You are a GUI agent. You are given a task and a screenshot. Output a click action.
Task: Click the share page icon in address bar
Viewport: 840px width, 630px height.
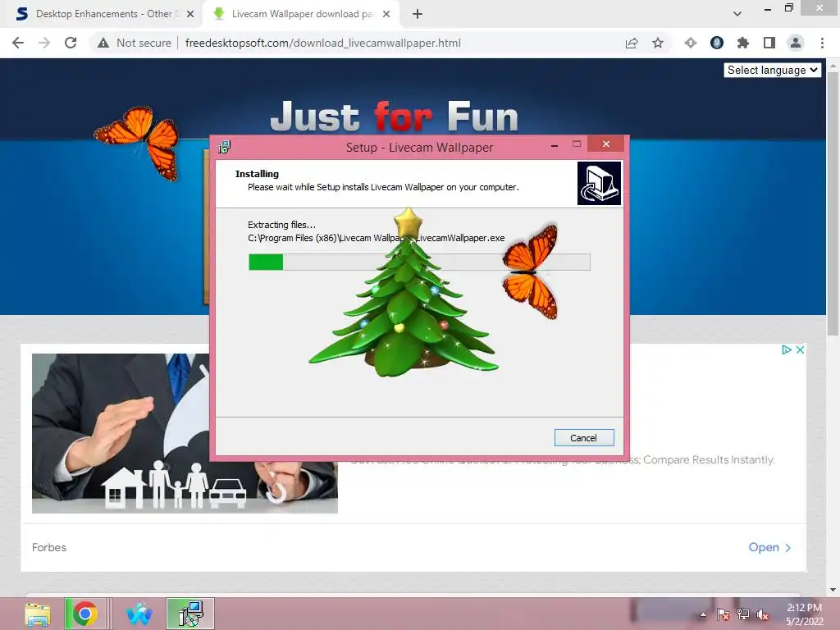(632, 43)
